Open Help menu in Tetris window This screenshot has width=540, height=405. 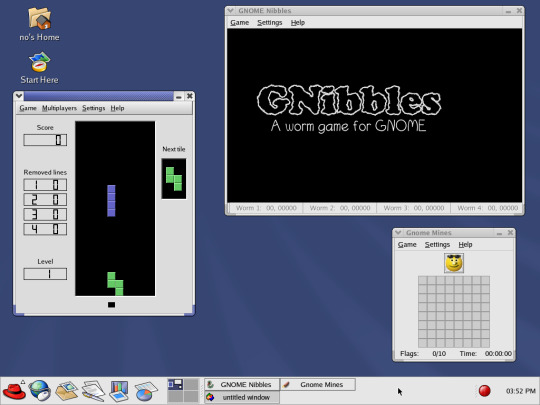coord(117,108)
